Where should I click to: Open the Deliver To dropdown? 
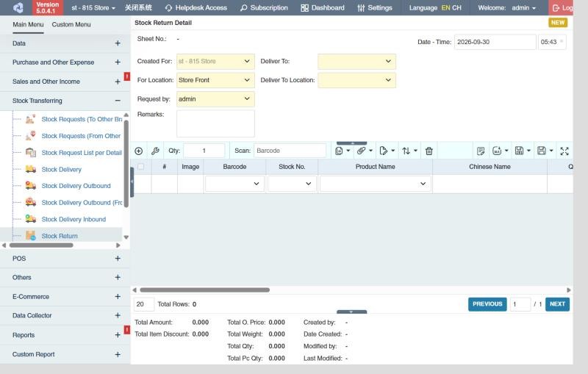click(356, 61)
